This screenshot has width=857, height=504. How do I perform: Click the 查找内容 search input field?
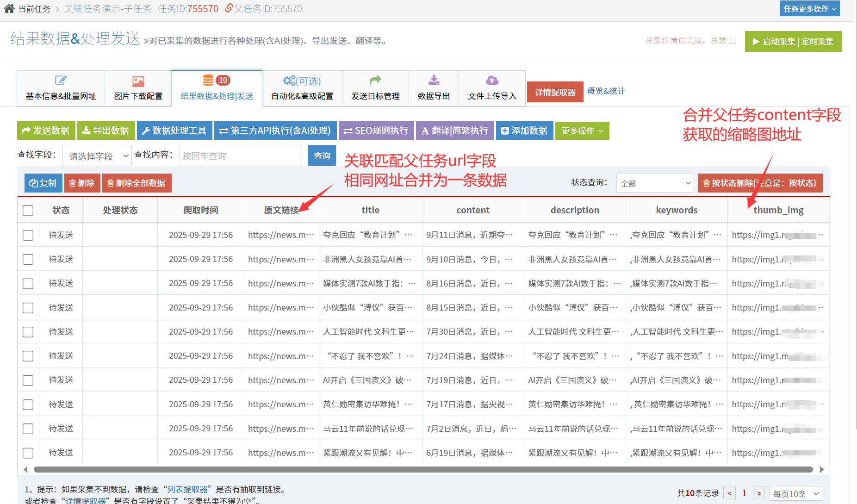(x=240, y=156)
